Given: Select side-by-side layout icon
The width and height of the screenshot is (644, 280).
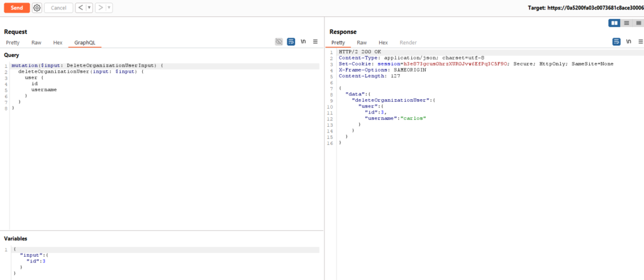Looking at the screenshot, I should [x=614, y=23].
